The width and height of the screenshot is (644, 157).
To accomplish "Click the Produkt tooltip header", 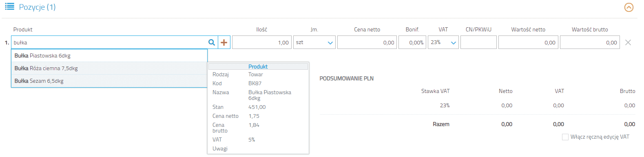I will tap(258, 66).
